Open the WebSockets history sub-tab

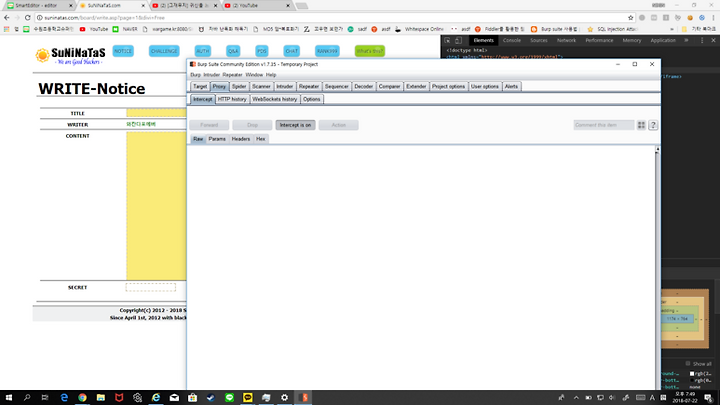click(x=275, y=99)
